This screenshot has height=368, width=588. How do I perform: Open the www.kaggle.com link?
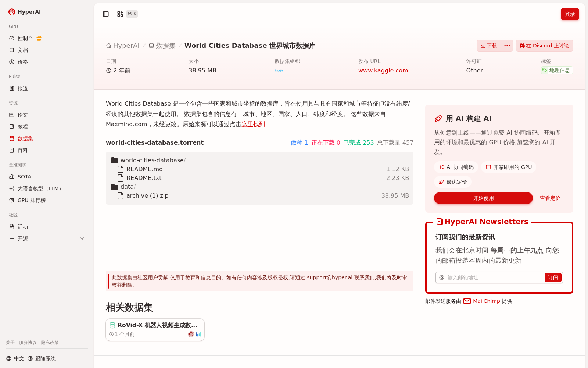[383, 70]
